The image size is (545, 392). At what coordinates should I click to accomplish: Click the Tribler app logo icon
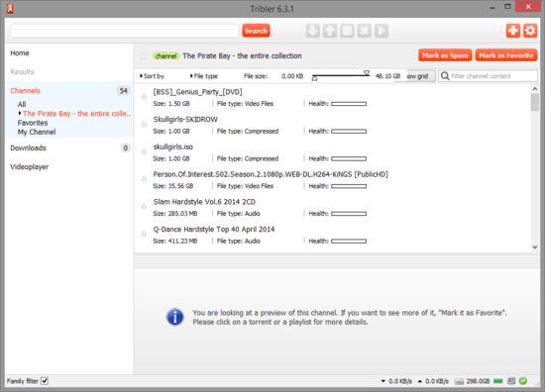[10, 8]
